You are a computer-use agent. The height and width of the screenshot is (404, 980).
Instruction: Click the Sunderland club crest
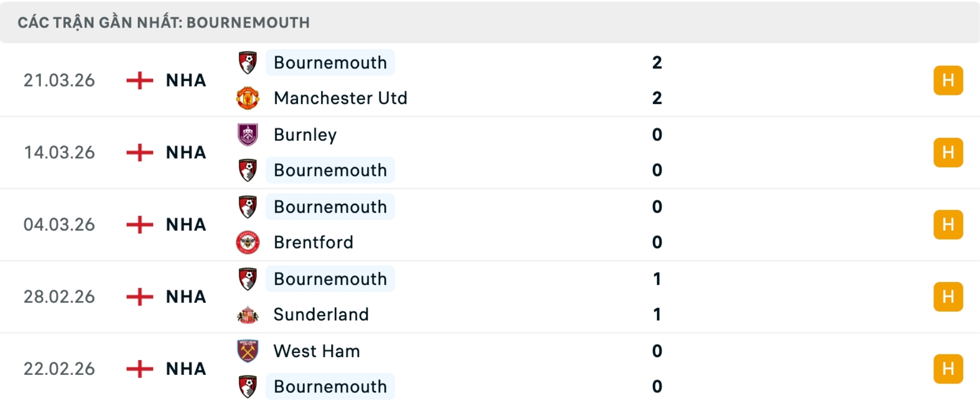(248, 315)
